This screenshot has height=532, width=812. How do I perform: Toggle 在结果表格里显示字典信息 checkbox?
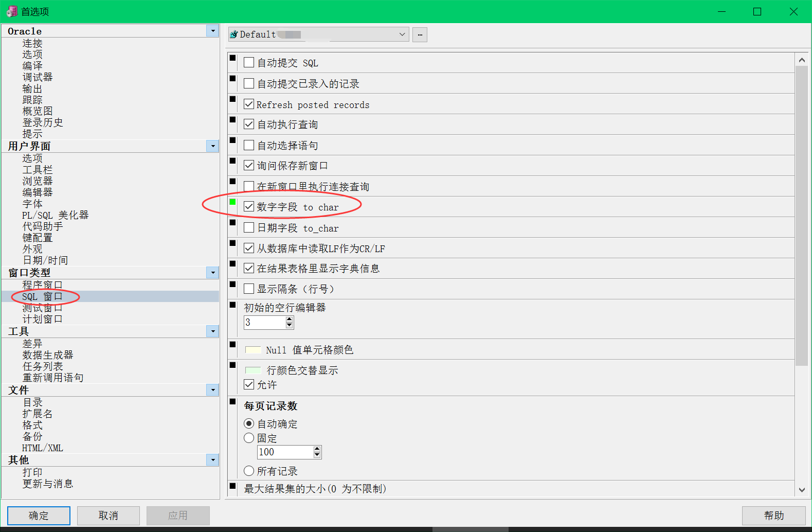tap(249, 268)
